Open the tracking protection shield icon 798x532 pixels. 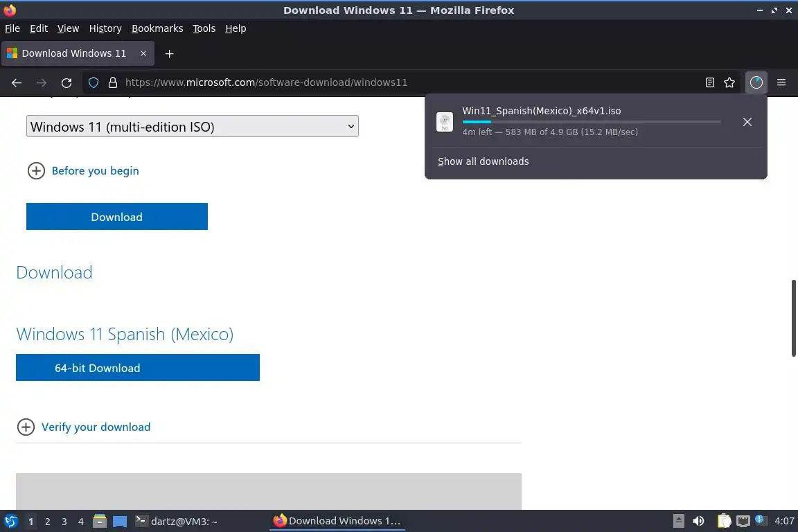click(93, 82)
